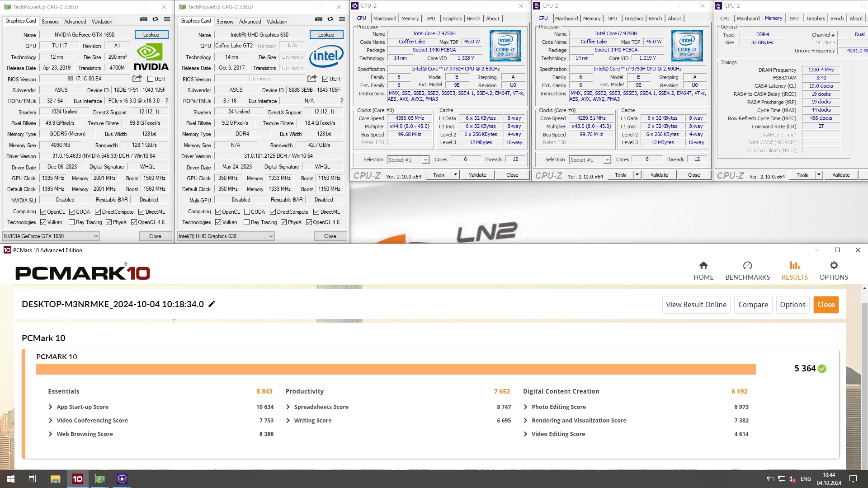Open notification center on taskbar
868x488 pixels.
(853, 479)
